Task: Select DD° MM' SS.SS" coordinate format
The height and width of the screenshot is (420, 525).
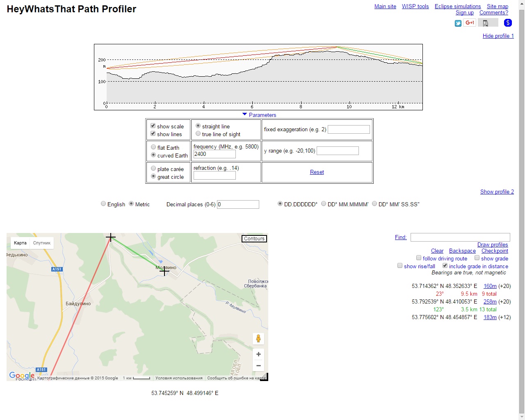Action: (374, 204)
